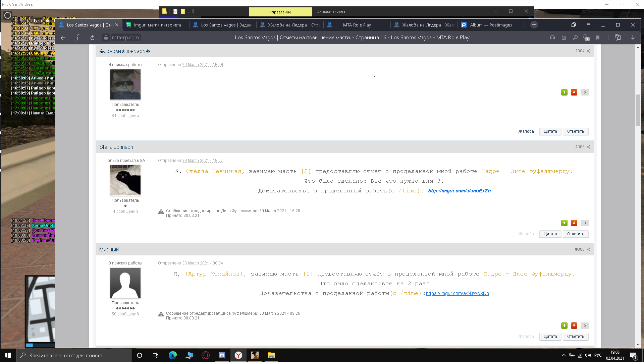Click the headphones read-aloud icon

552,38
